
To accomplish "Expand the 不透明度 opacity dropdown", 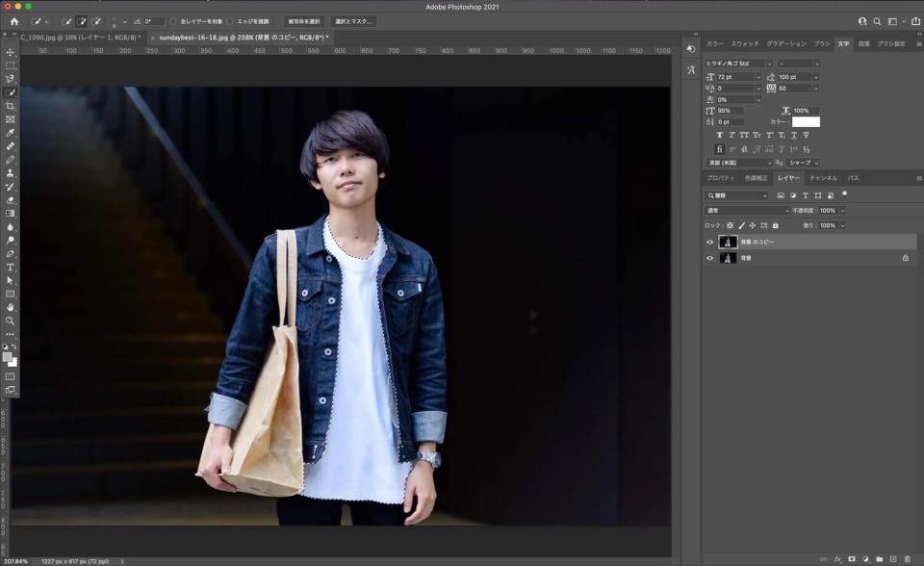I will coord(842,209).
